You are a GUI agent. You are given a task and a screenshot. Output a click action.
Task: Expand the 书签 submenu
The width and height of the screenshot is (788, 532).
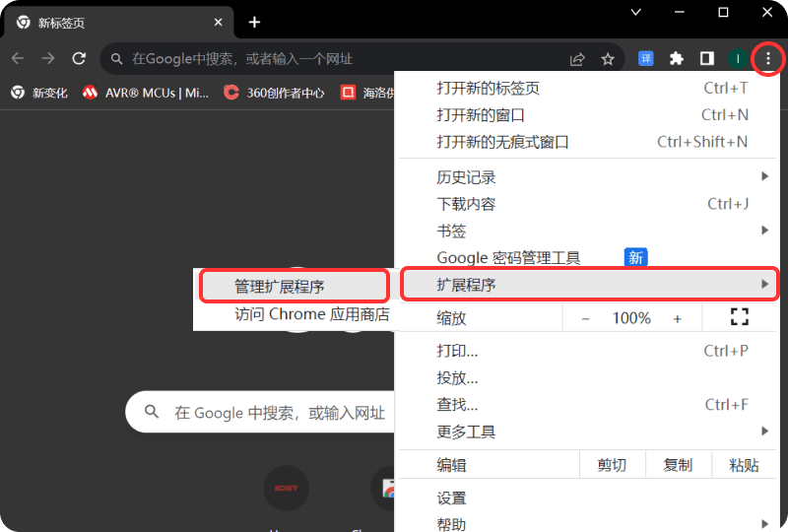pos(587,231)
